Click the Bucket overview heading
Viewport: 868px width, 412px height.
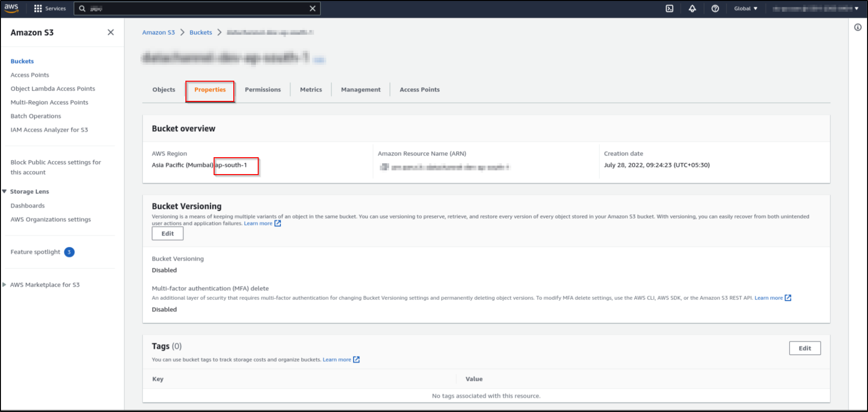[x=184, y=129]
